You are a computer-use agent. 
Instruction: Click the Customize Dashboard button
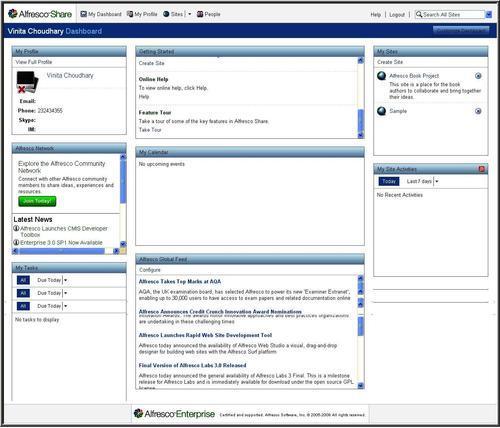pyautogui.click(x=461, y=31)
